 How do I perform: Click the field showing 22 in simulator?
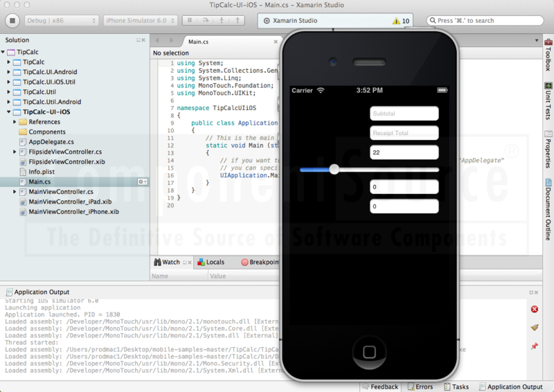404,152
